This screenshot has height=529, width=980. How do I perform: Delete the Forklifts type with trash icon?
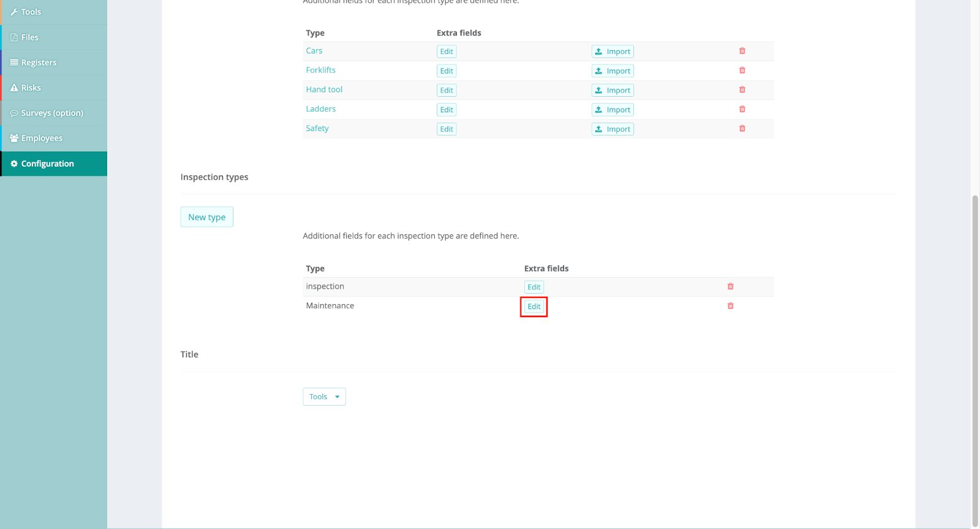pos(742,70)
